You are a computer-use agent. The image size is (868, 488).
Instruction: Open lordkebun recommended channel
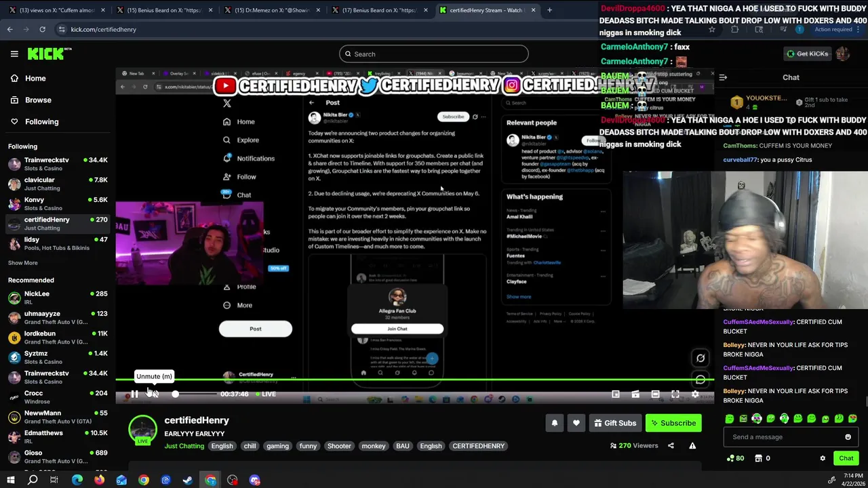point(58,338)
